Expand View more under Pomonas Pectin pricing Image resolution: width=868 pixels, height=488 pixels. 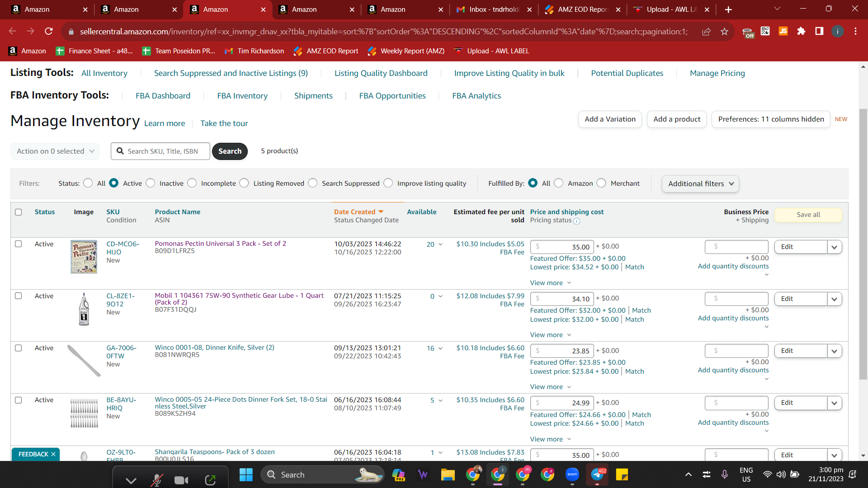pos(551,283)
